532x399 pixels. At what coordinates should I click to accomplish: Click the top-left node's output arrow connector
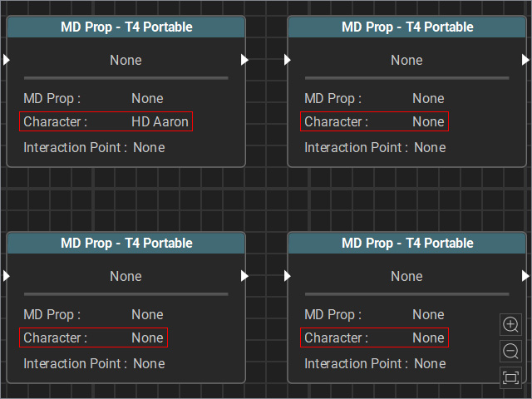pyautogui.click(x=244, y=60)
